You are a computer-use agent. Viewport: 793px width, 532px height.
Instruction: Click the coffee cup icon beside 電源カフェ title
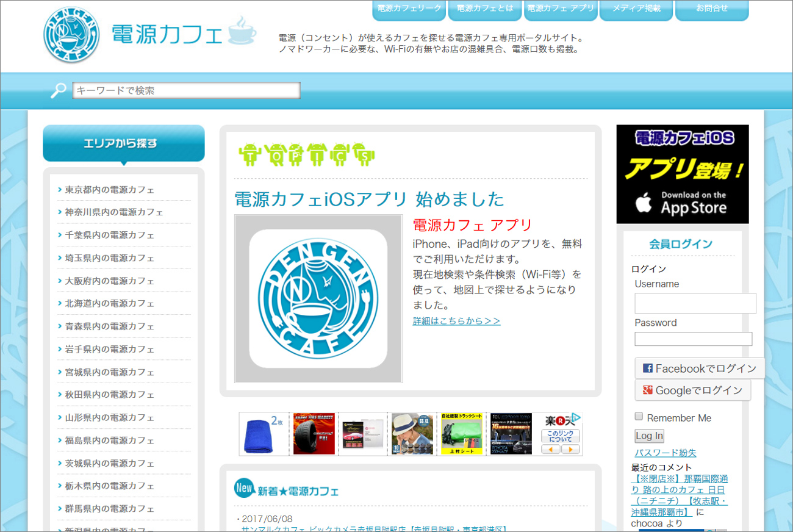242,32
